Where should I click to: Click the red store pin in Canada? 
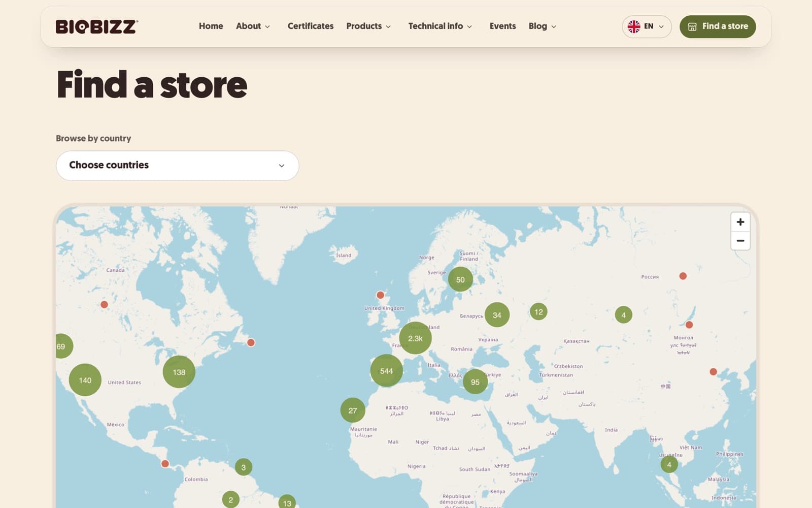tap(104, 305)
